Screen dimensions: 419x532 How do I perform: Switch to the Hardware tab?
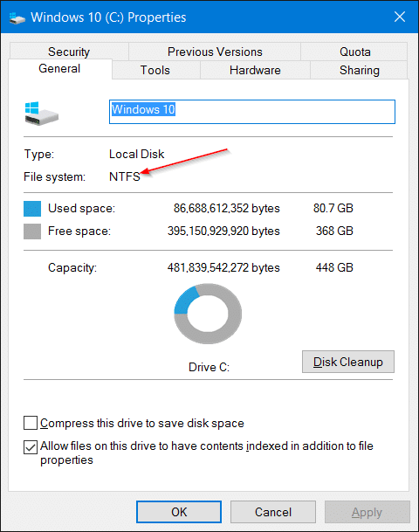255,70
